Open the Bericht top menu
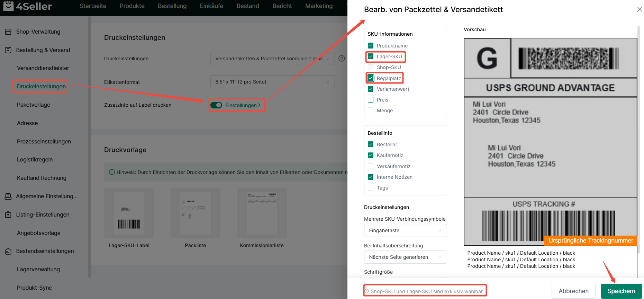This screenshot has height=299, width=644. coord(282,6)
